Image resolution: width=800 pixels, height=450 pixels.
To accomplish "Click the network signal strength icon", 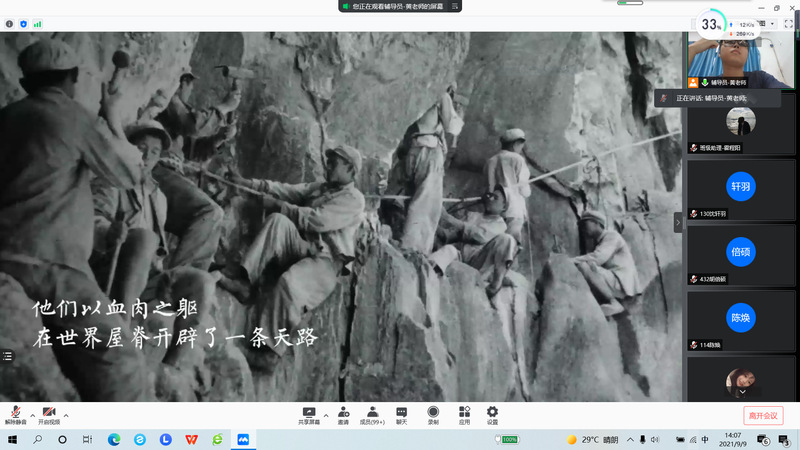I will (37, 22).
